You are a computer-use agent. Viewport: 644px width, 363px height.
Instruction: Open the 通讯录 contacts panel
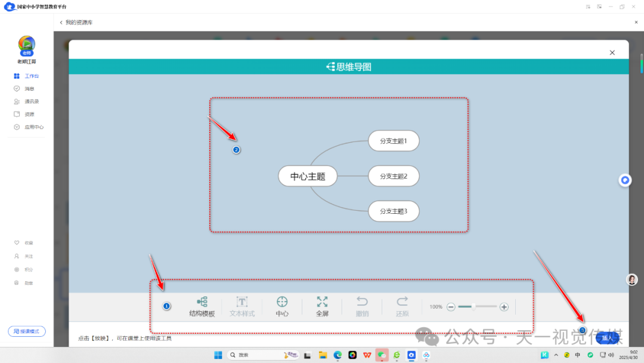click(x=28, y=101)
